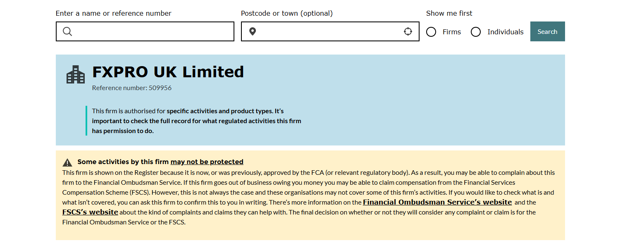The height and width of the screenshot is (243, 644).
Task: Click the reference number 509956 text
Action: click(x=131, y=88)
